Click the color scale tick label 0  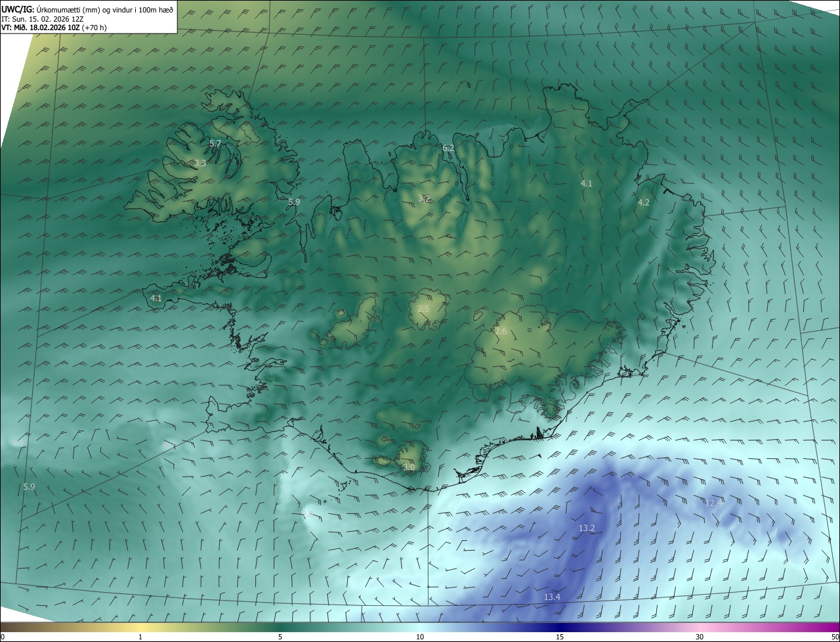(3, 637)
